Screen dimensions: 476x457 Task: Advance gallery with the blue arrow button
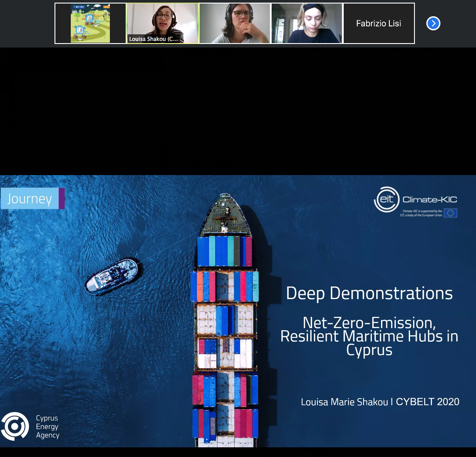coord(433,23)
